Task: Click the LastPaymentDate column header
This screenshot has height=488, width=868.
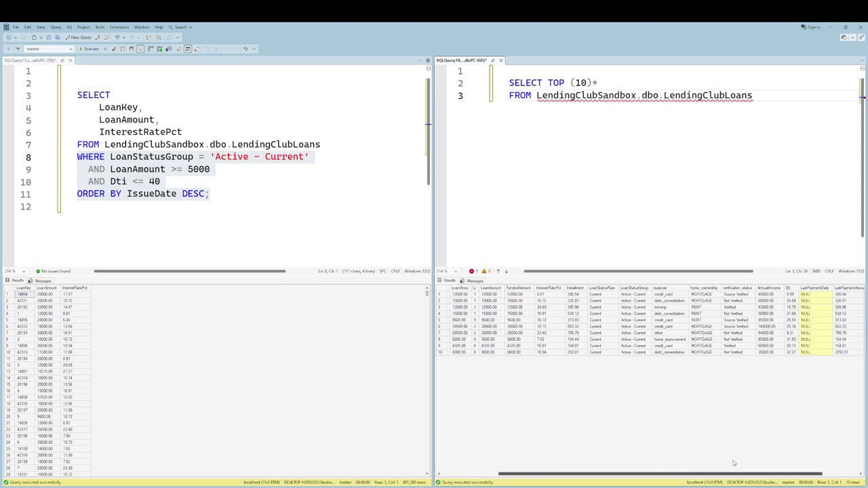Action: [815, 288]
